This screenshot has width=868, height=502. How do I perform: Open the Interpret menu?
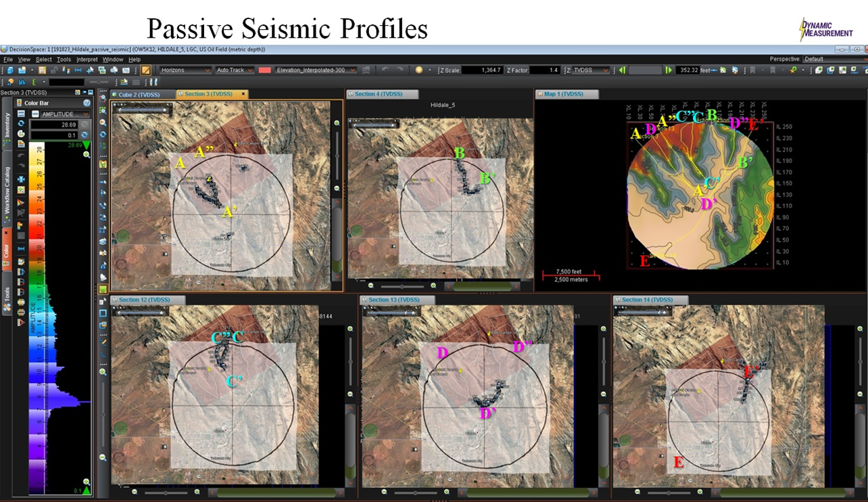[x=87, y=60]
